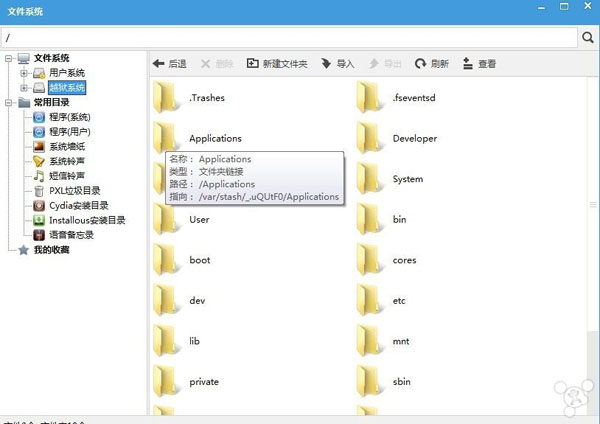Click the 导出 export button
Image resolution: width=600 pixels, height=424 pixels.
coord(385,64)
